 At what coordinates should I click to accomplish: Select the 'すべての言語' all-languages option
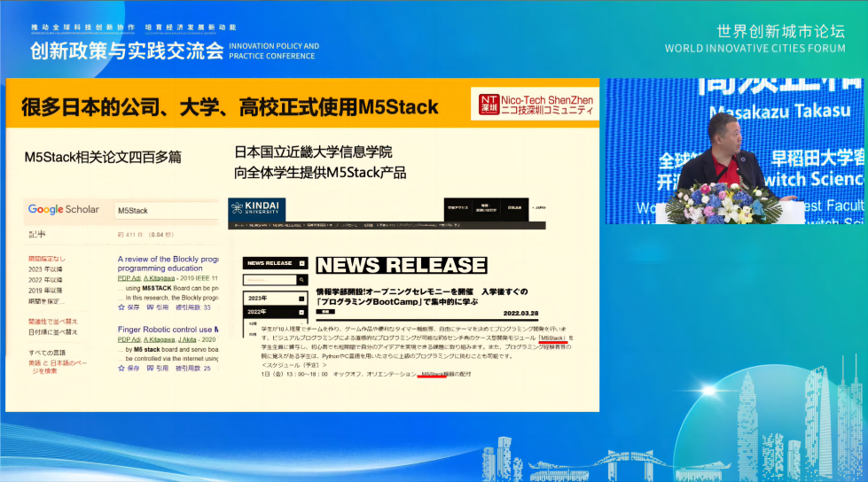click(x=47, y=353)
